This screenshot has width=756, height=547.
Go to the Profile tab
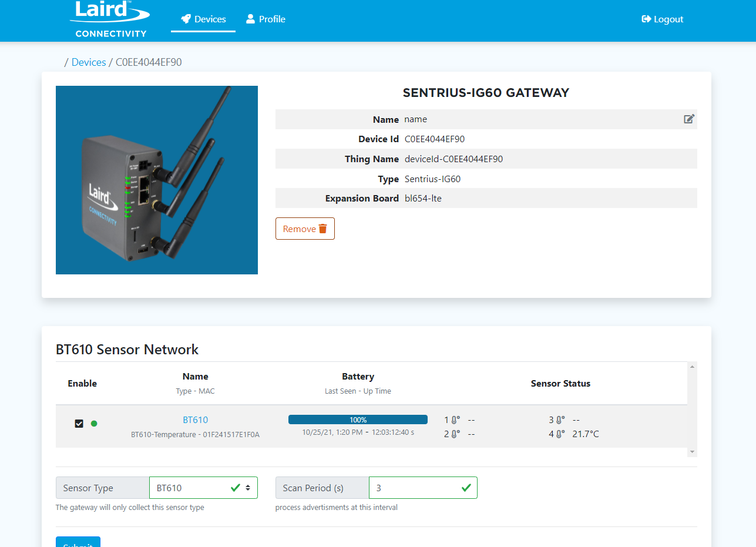(x=266, y=19)
